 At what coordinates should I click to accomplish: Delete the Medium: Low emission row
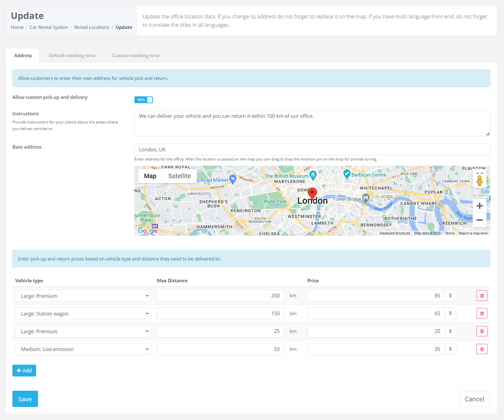click(482, 349)
